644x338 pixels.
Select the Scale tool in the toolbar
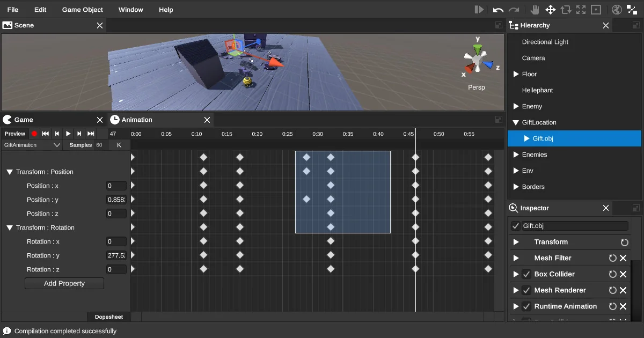(581, 9)
